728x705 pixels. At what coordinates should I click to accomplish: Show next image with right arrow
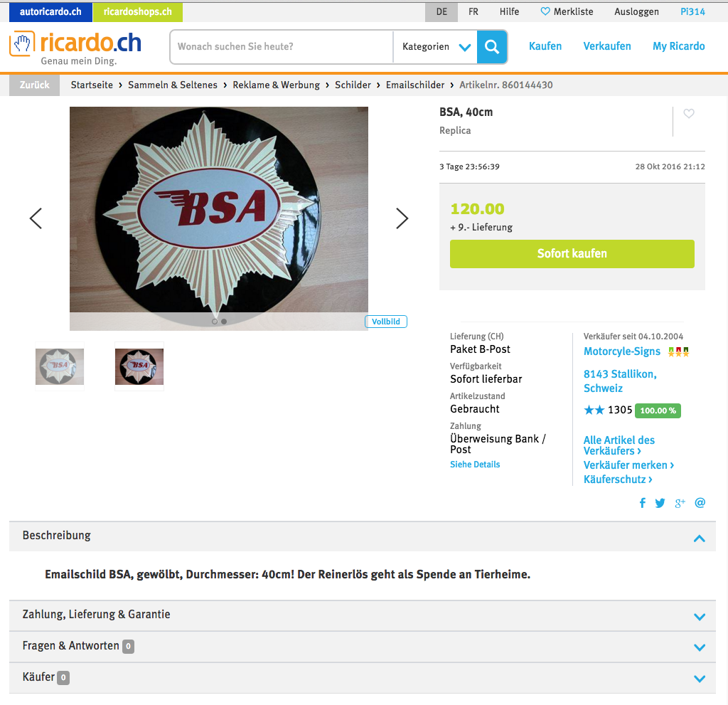(402, 218)
